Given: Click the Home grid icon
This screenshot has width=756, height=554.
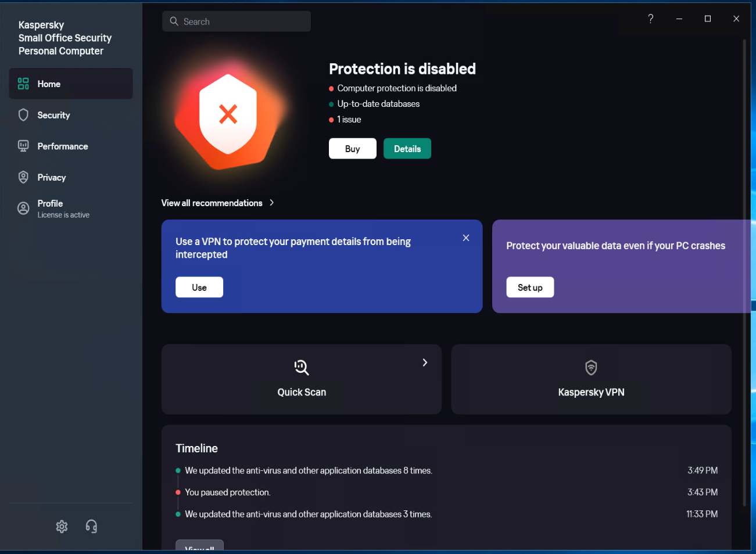Looking at the screenshot, I should 23,84.
